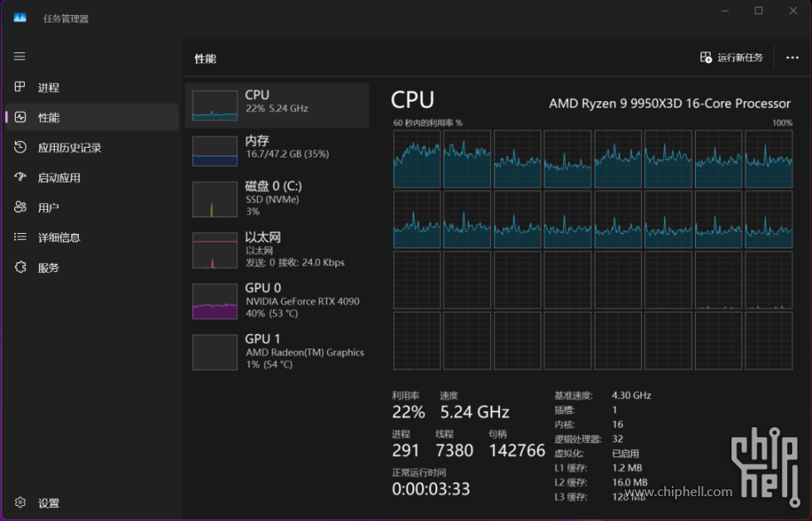Image resolution: width=812 pixels, height=521 pixels.
Task: Click the 磁盘 0 (C:) SSD entry
Action: click(277, 199)
